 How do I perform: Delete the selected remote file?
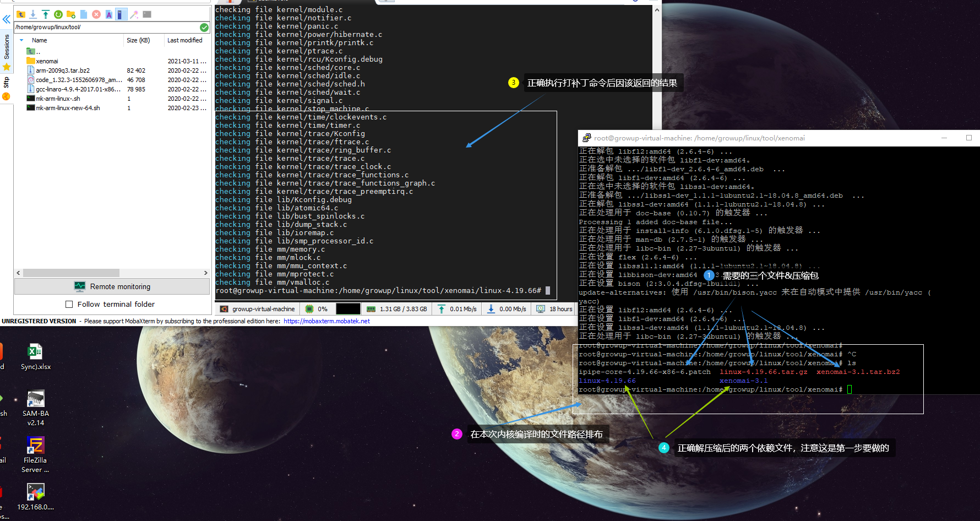point(96,14)
